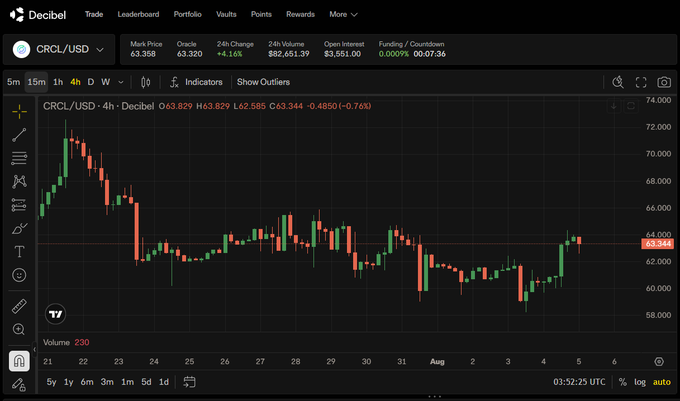Toggle percentage scale mode

point(622,382)
